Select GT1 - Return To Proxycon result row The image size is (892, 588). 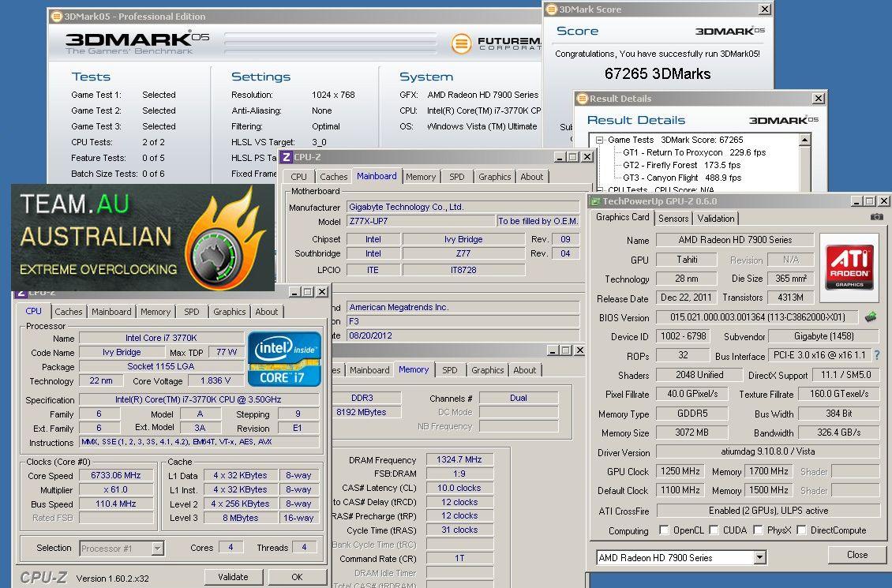[x=694, y=152]
